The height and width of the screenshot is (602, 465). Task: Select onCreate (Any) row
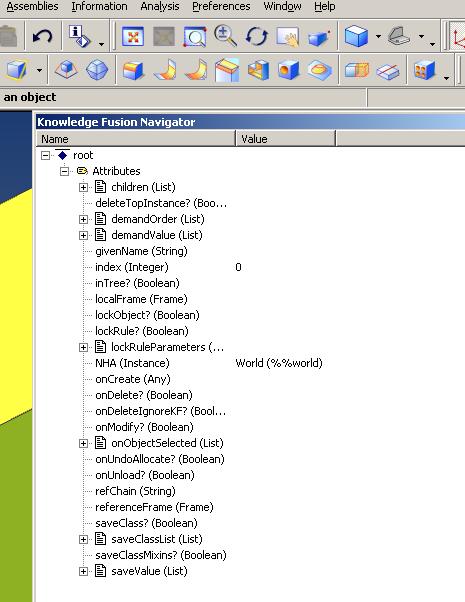(x=133, y=379)
